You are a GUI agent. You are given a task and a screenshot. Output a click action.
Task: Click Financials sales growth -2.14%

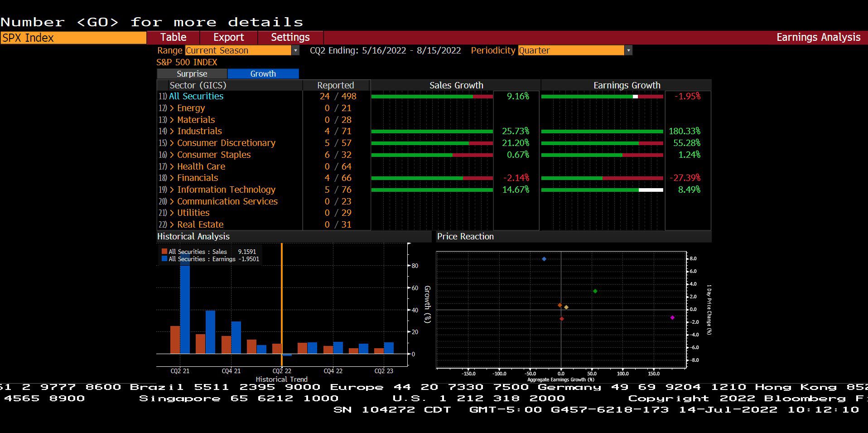point(516,178)
